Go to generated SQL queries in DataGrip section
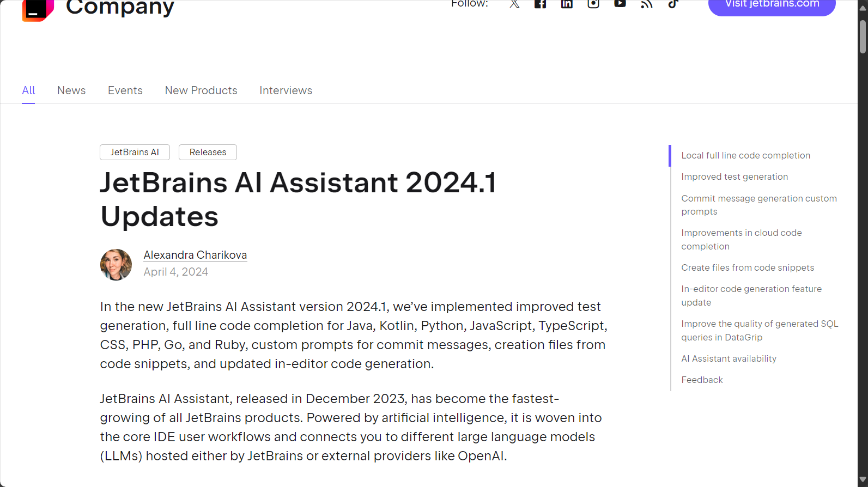 point(760,330)
